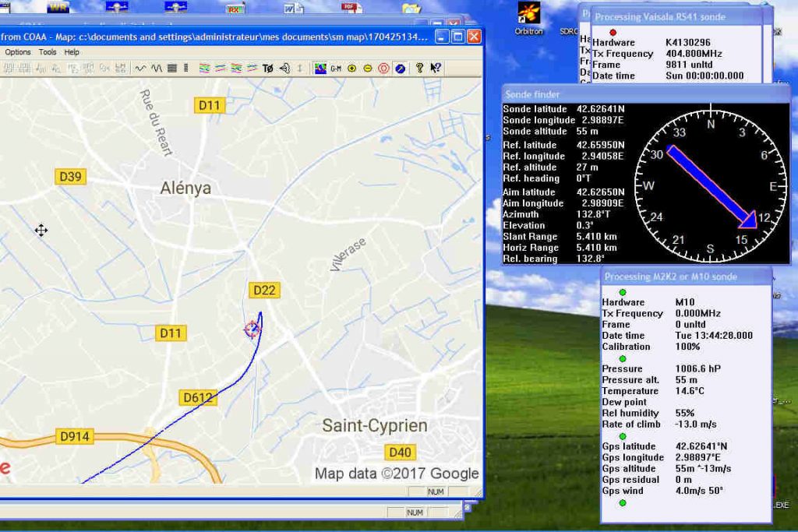Viewport: 798px width, 532px height.
Task: Click the Aim latitude 42.62650N value
Action: pyautogui.click(x=601, y=192)
